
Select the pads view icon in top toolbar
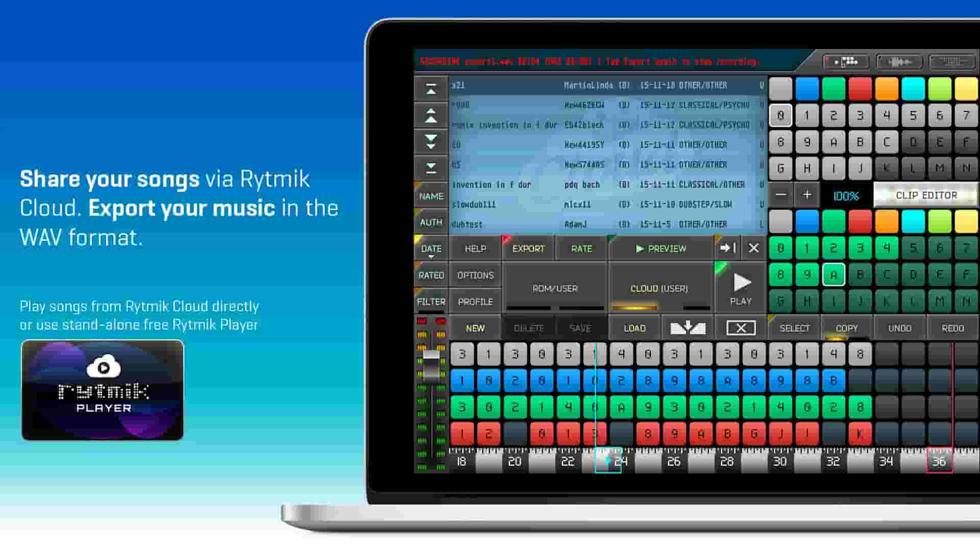[x=845, y=61]
